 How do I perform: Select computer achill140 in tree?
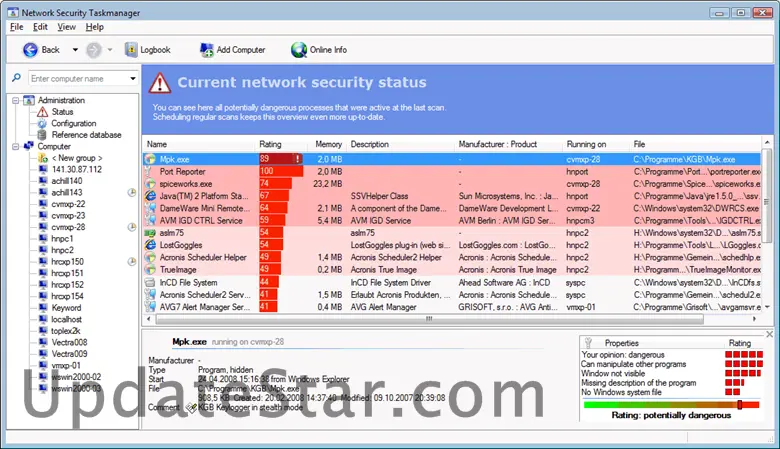pos(67,181)
